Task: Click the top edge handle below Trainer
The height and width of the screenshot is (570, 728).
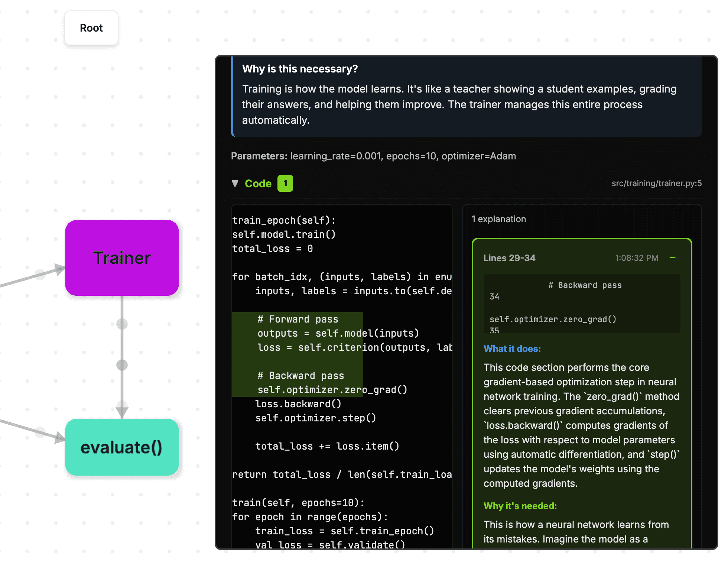Action: (122, 324)
